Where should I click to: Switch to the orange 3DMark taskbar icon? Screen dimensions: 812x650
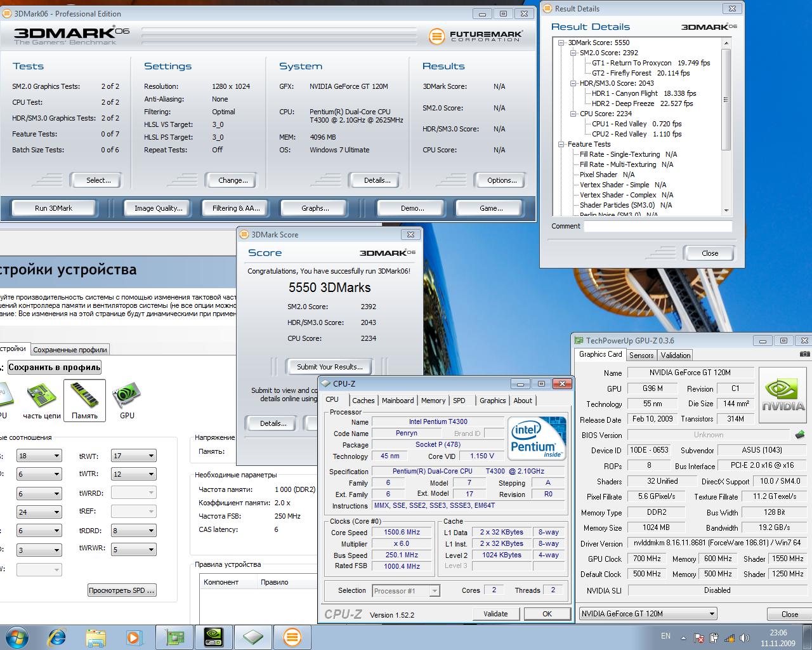pos(292,637)
